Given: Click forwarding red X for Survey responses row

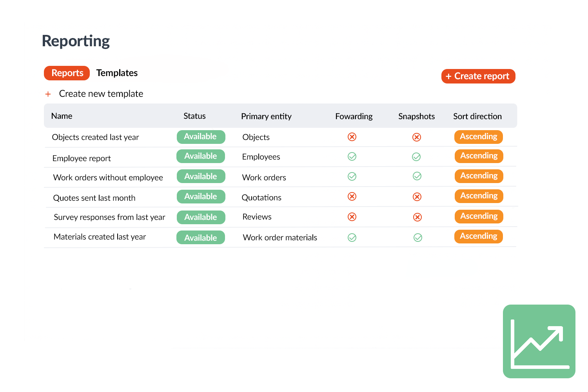Looking at the screenshot, I should [352, 217].
